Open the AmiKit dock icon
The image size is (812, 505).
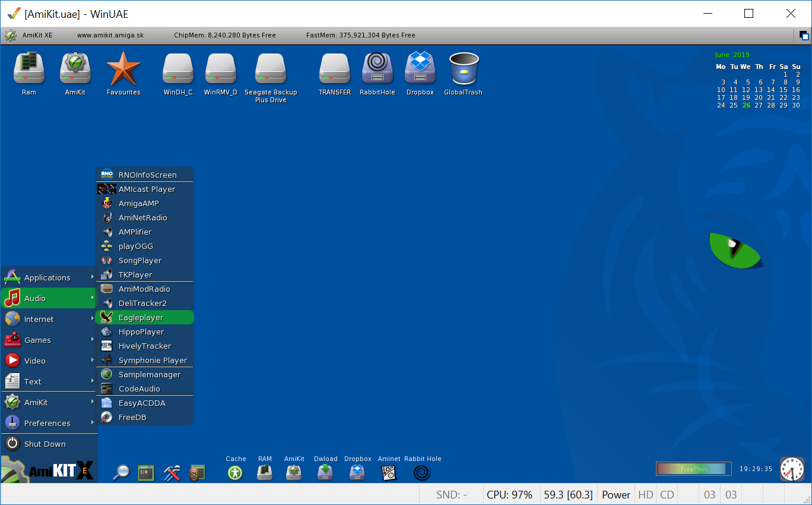(x=294, y=472)
